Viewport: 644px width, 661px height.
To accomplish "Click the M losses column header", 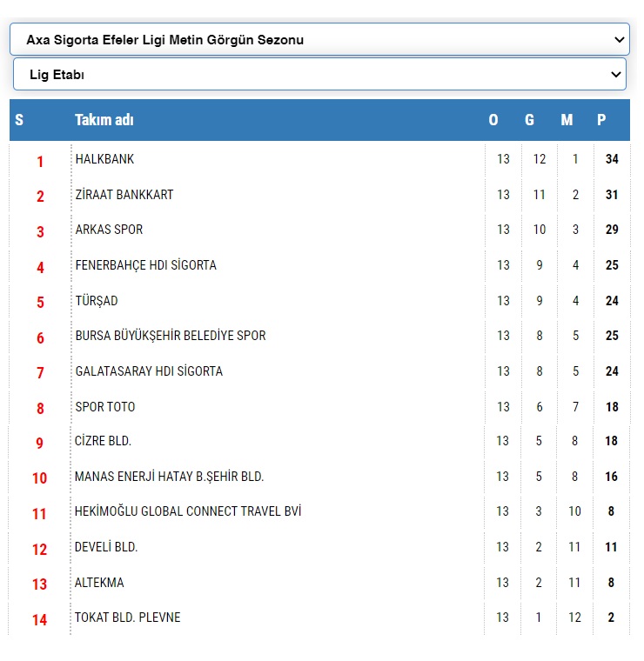I will tap(567, 120).
